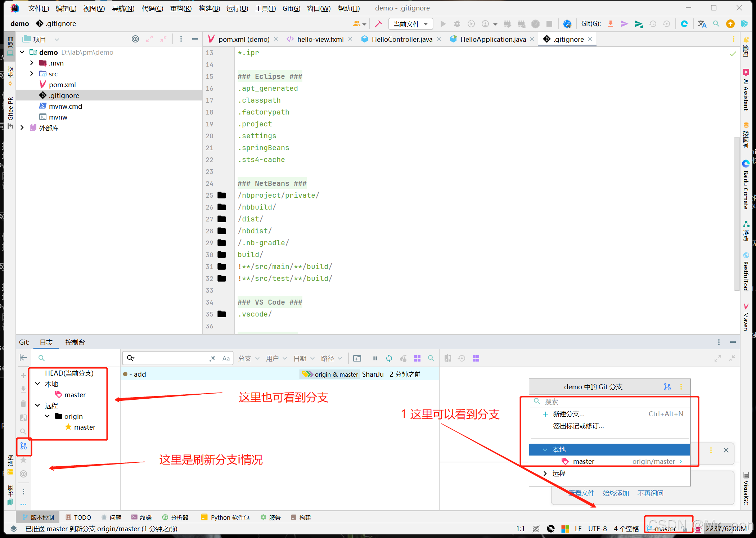
Task: Click the 不再询问 button
Action: tap(650, 493)
